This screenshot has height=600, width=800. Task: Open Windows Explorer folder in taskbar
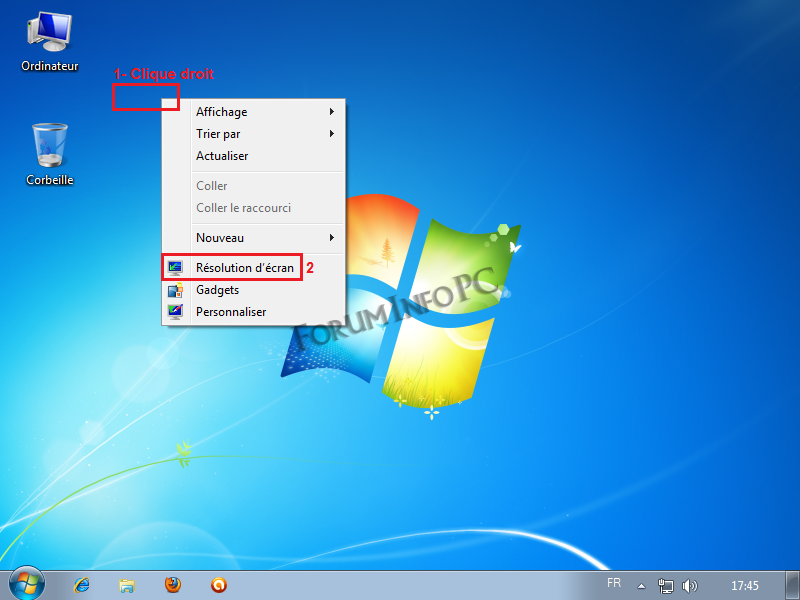point(127,585)
